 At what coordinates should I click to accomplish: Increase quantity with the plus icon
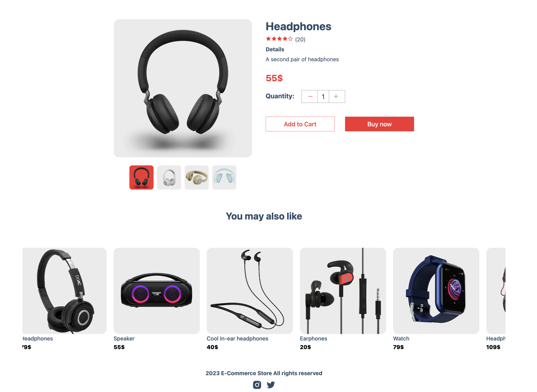click(336, 96)
